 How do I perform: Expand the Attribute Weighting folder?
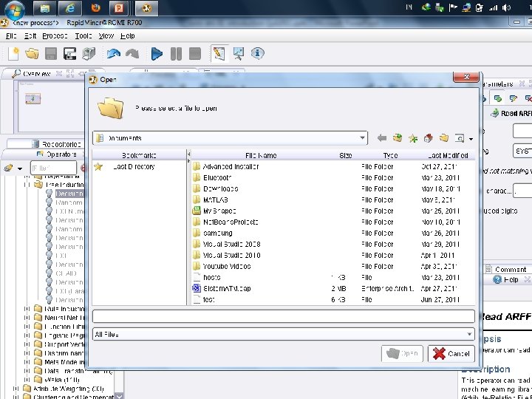(x=16, y=389)
